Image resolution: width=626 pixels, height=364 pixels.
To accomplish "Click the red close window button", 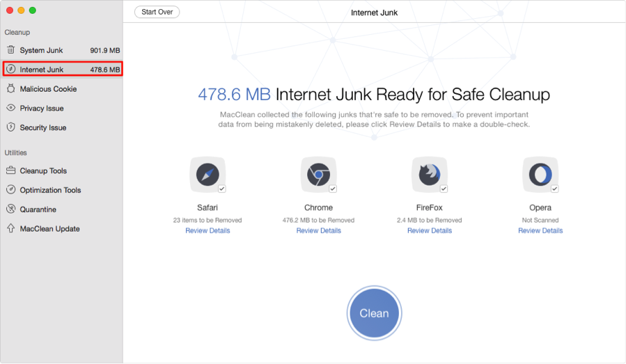I will (10, 10).
